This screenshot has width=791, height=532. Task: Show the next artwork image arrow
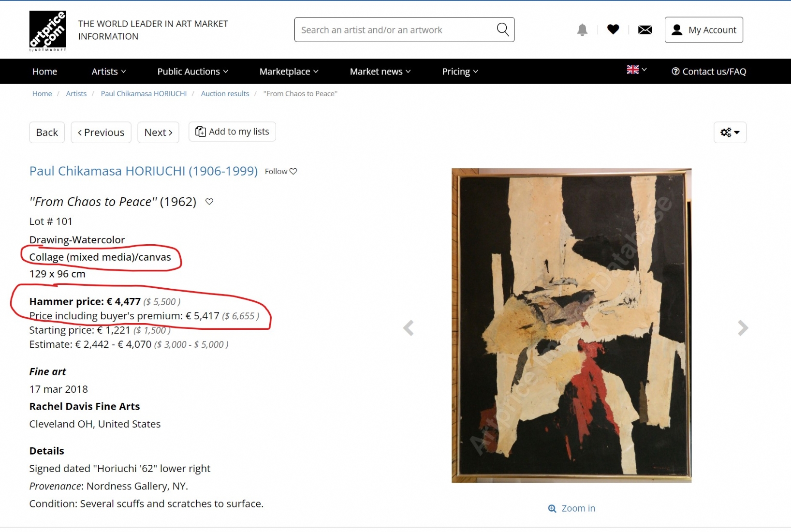743,328
